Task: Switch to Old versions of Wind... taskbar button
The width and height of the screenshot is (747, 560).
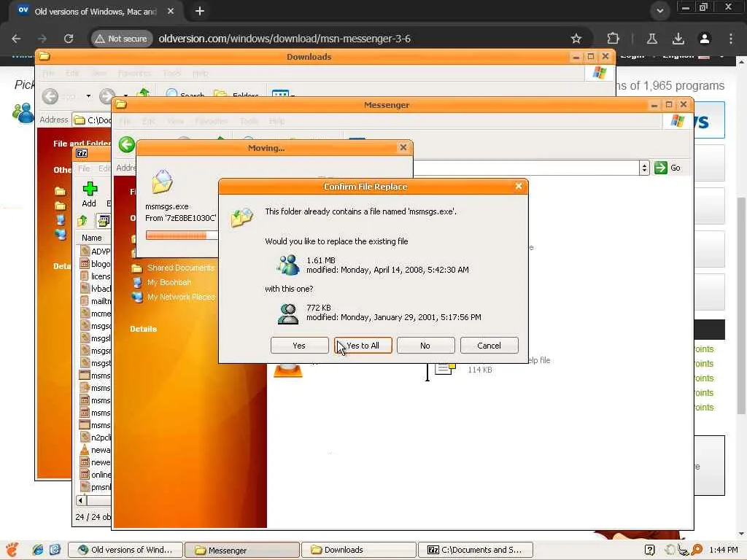Action: coord(125,550)
